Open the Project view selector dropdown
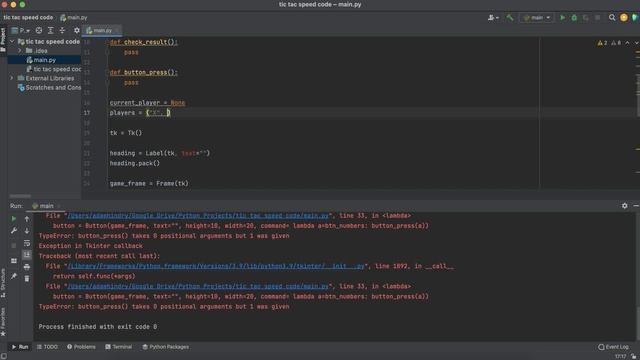 coord(20,31)
